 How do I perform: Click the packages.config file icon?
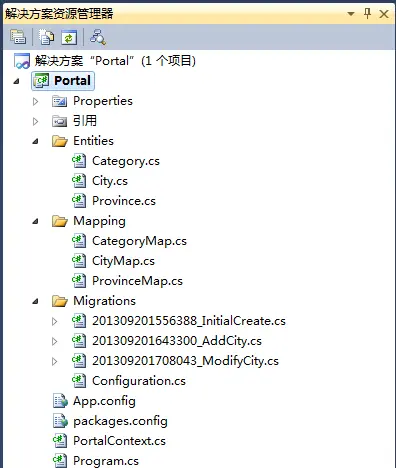(60, 421)
